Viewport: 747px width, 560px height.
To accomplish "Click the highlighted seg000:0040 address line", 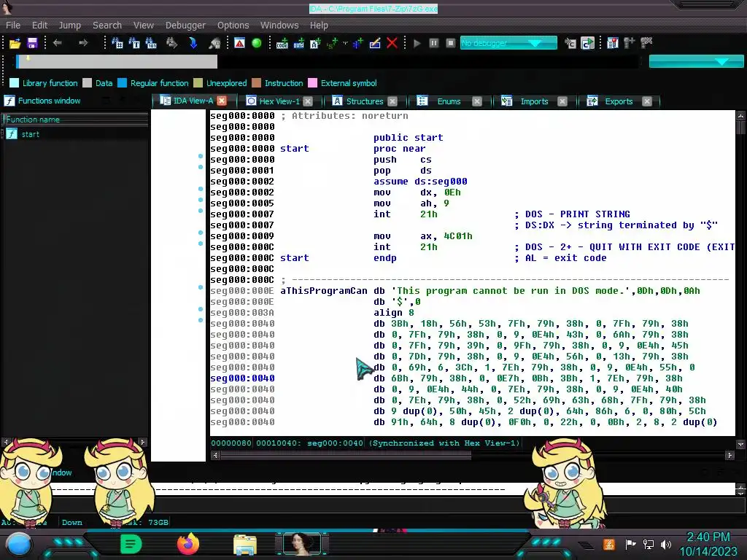I will click(242, 378).
